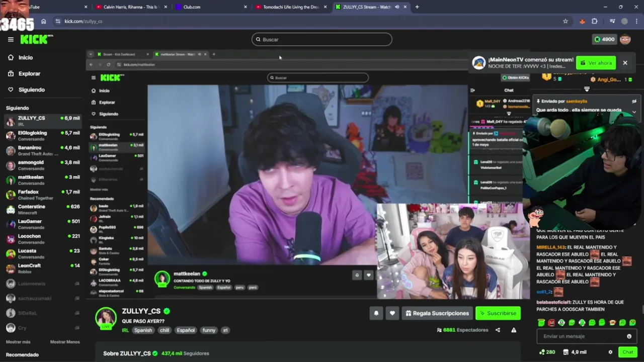Open Farfadox channel in sidebar
This screenshot has width=644, height=362.
coord(43,195)
